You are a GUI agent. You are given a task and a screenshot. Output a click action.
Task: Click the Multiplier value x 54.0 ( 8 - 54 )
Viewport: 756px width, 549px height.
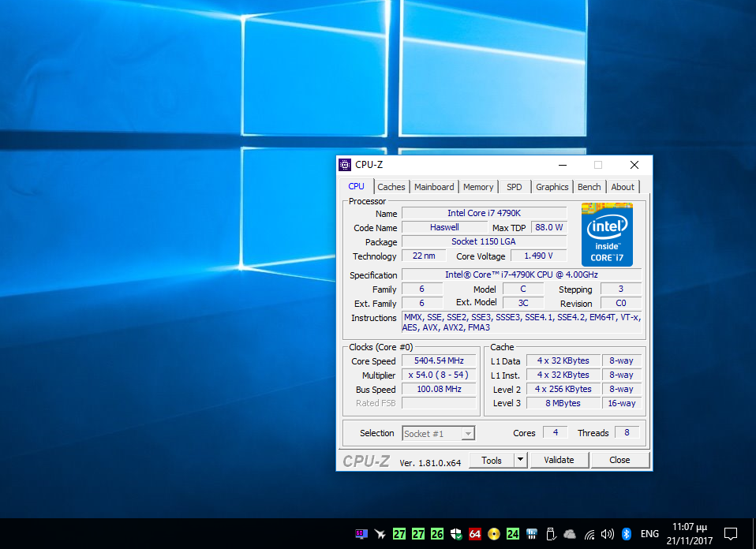coord(439,375)
